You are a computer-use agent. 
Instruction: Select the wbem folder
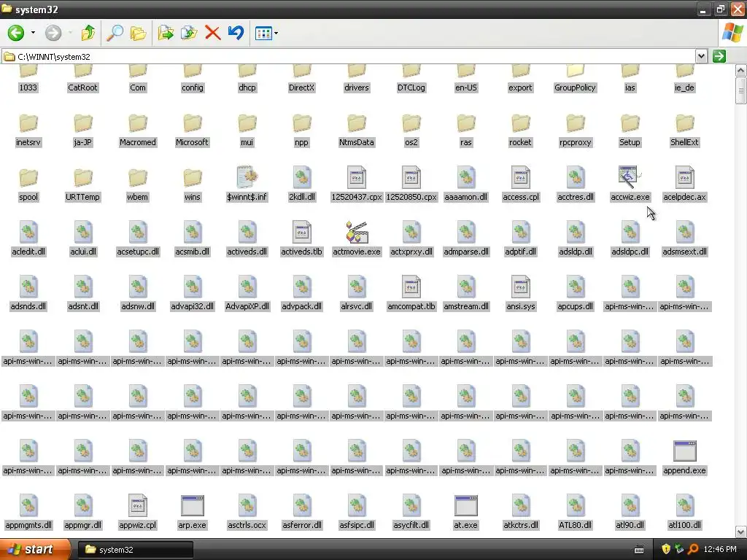point(138,184)
